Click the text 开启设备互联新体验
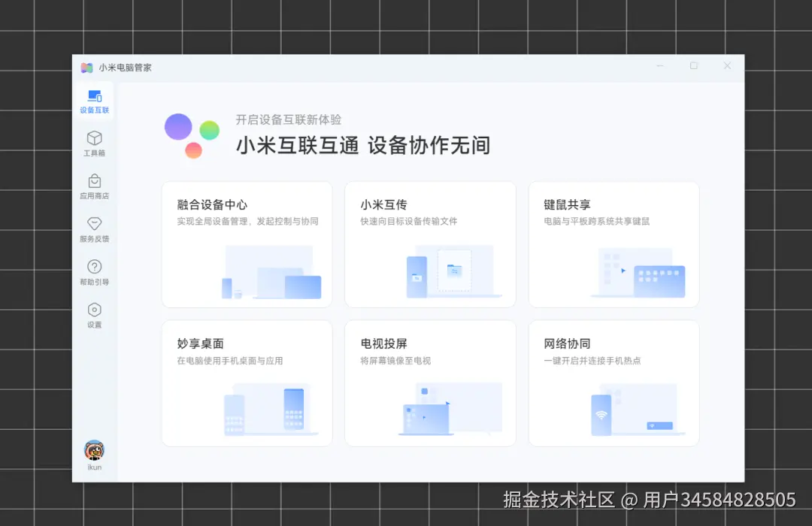This screenshot has height=526, width=812. point(289,119)
